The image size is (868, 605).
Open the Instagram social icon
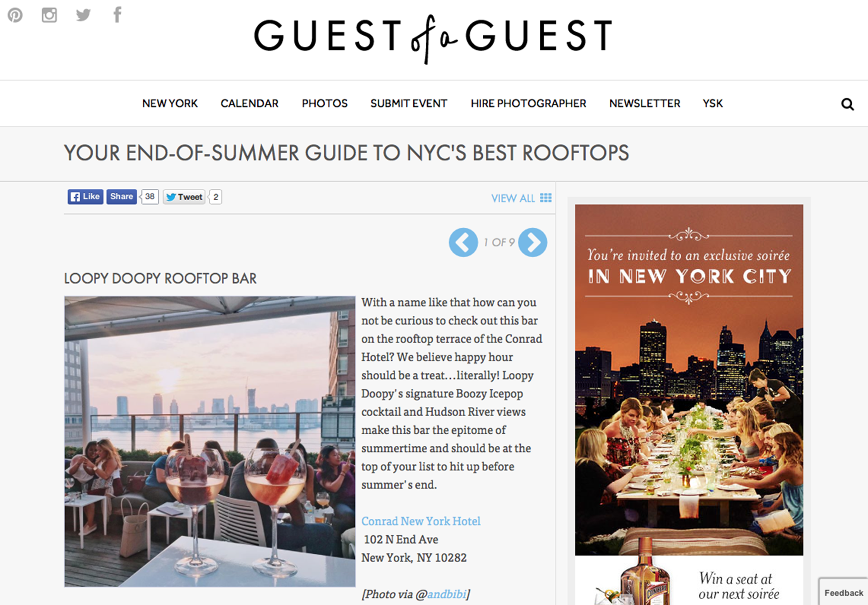49,15
